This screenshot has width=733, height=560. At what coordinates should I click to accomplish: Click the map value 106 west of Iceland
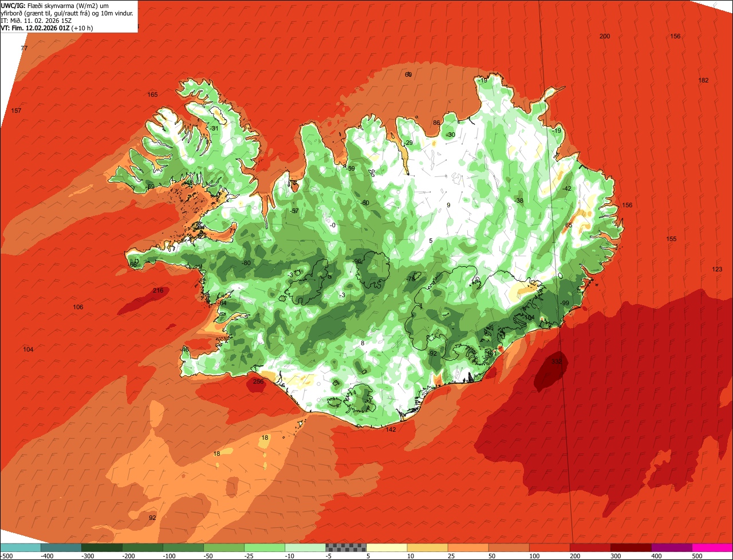(x=78, y=307)
